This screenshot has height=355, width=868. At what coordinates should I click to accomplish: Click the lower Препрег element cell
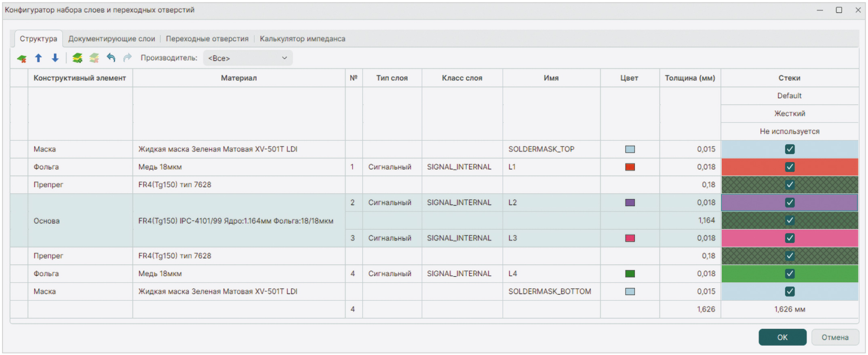click(80, 256)
